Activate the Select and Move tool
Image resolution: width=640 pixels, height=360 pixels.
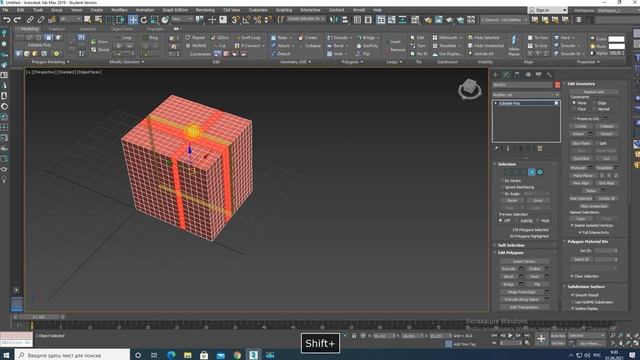(x=133, y=20)
